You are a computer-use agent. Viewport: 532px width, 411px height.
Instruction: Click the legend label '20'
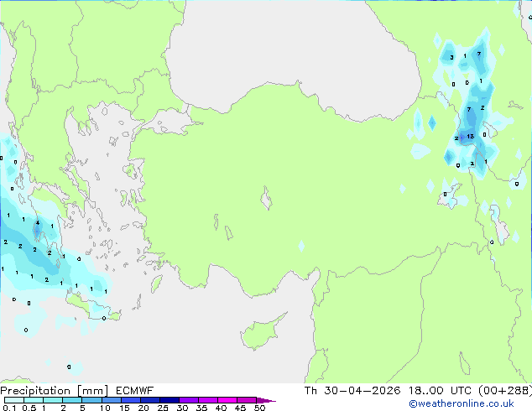pos(143,408)
